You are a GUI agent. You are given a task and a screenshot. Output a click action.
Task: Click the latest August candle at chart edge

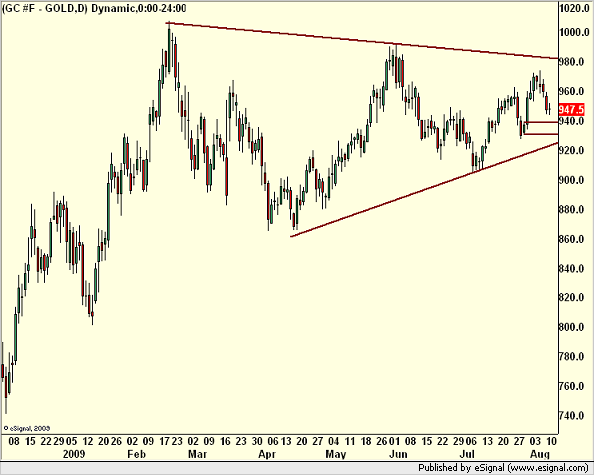click(x=550, y=109)
